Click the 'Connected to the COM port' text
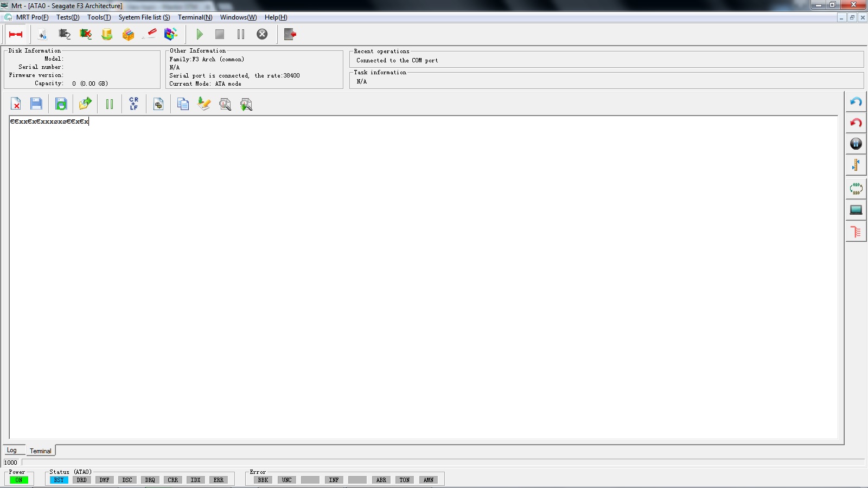The width and height of the screenshot is (868, 488). point(397,61)
